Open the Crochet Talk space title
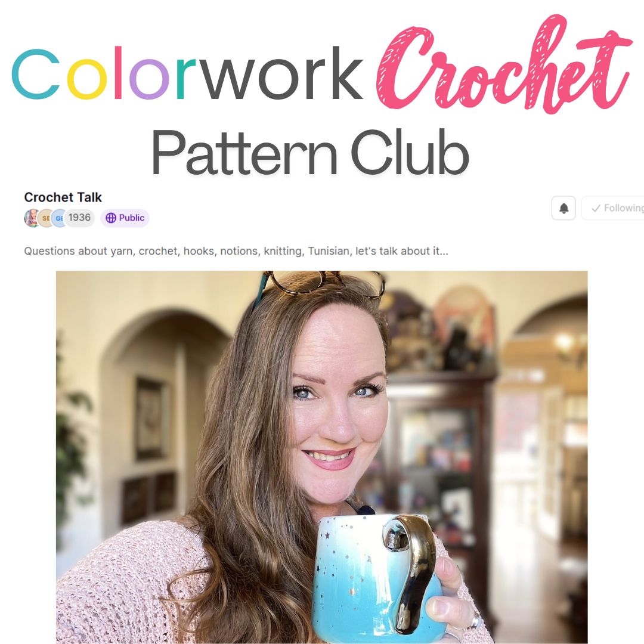The image size is (644, 644). (63, 197)
